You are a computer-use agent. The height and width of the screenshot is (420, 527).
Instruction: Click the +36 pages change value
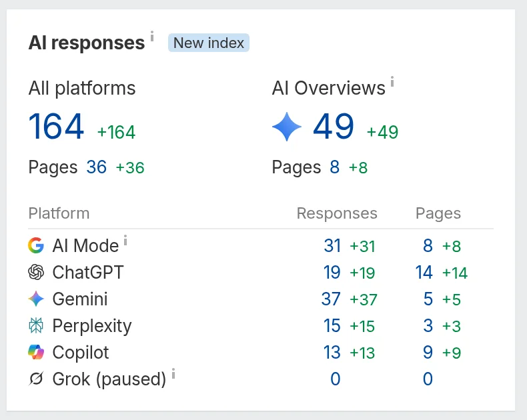pyautogui.click(x=130, y=167)
